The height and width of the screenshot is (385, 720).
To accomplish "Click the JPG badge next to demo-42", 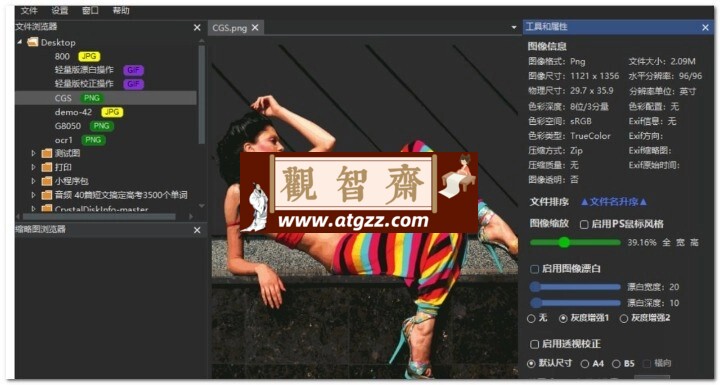I will click(112, 112).
